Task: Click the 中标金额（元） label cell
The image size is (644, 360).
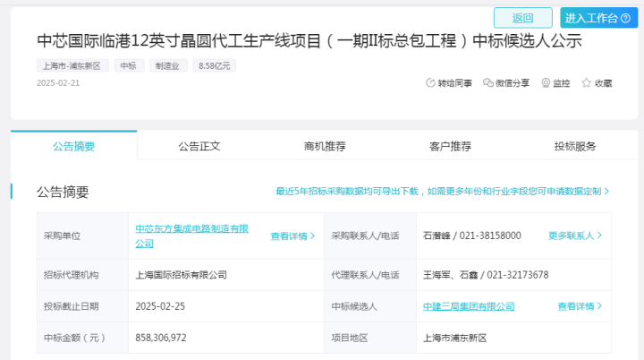Action: [82, 338]
